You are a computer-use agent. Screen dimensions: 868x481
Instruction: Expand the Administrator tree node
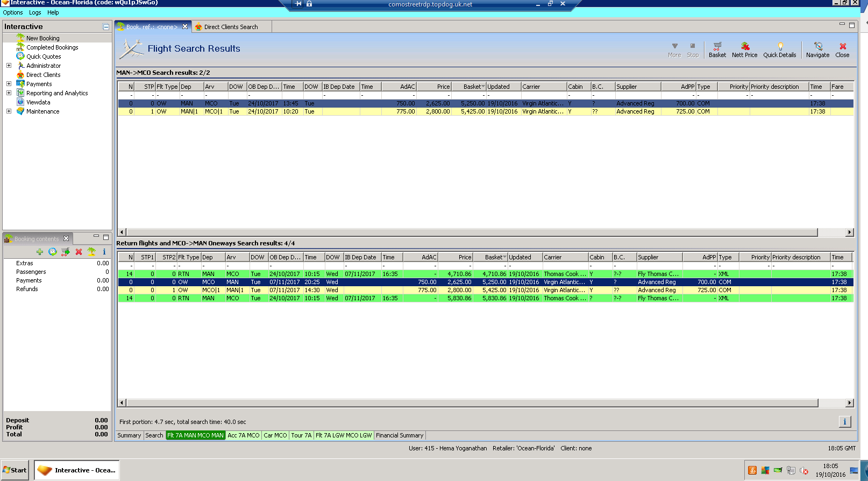[x=9, y=66]
